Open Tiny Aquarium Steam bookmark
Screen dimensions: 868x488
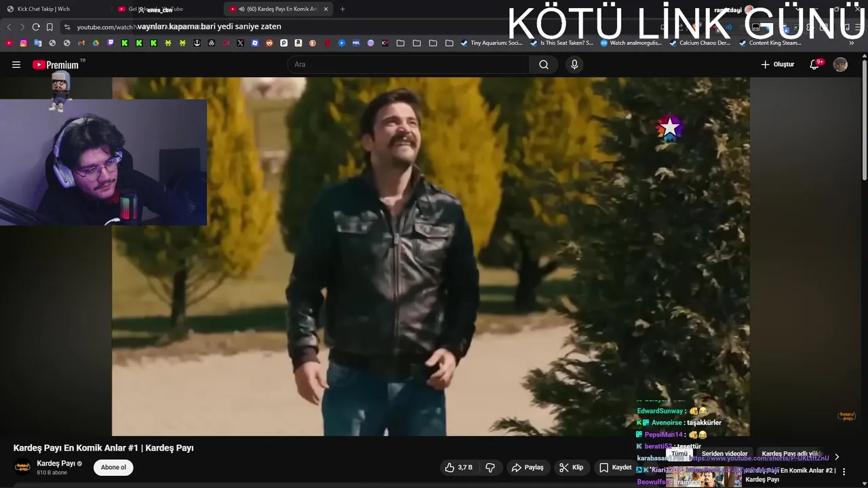click(492, 43)
